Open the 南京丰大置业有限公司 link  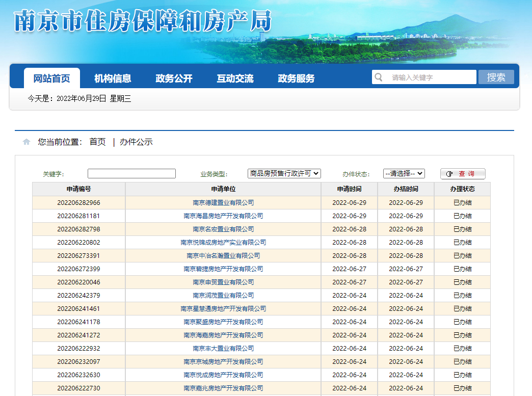point(223,349)
